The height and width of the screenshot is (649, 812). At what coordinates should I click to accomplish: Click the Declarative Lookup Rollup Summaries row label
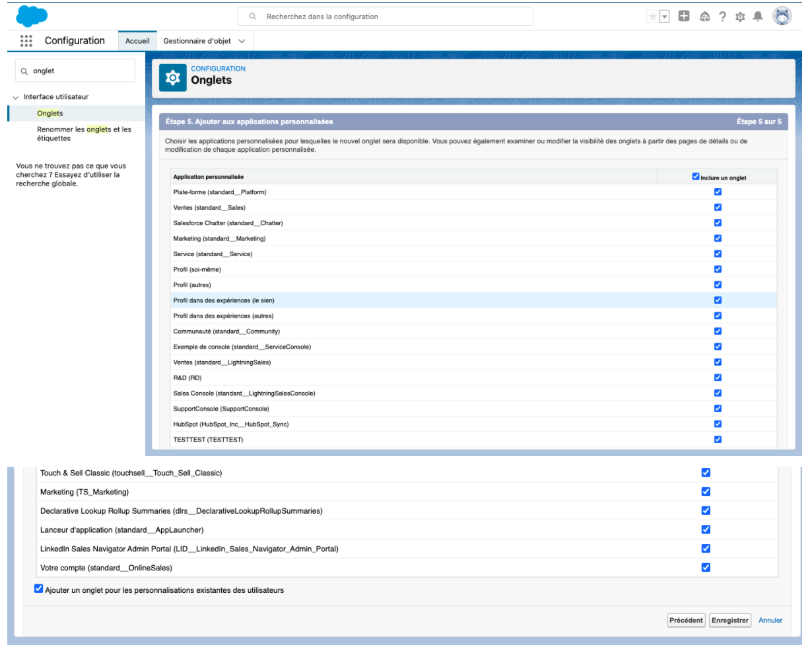point(182,511)
